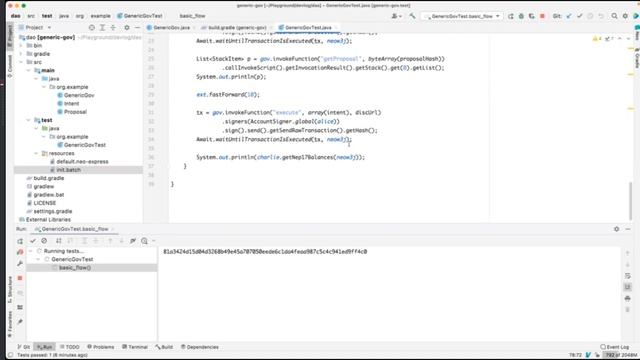The image size is (640, 360).
Task: Collapse GenericGovTest node in test results
Action: [38, 259]
